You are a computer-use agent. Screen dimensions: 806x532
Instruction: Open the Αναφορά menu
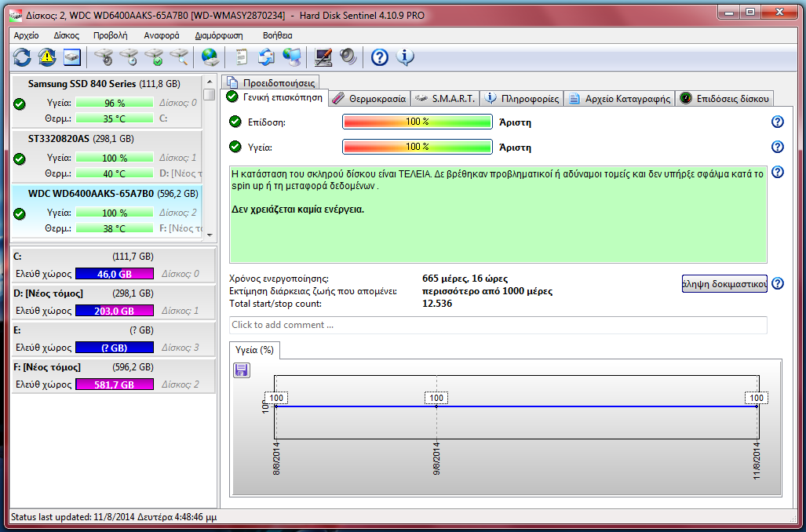[x=162, y=35]
